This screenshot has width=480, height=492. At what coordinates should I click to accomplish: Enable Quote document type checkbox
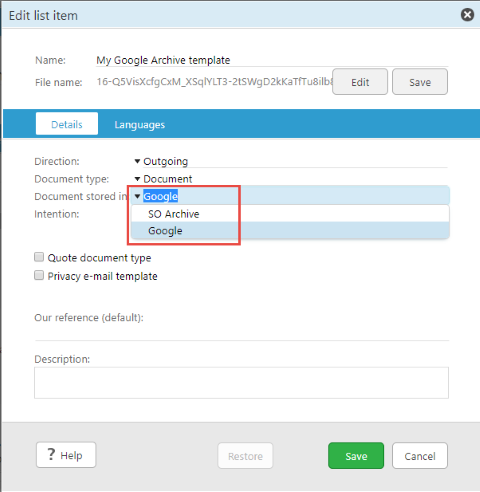click(x=39, y=257)
